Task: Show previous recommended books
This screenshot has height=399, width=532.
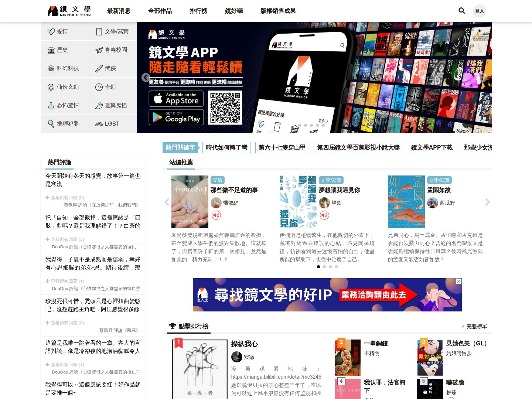Action: 167,202
